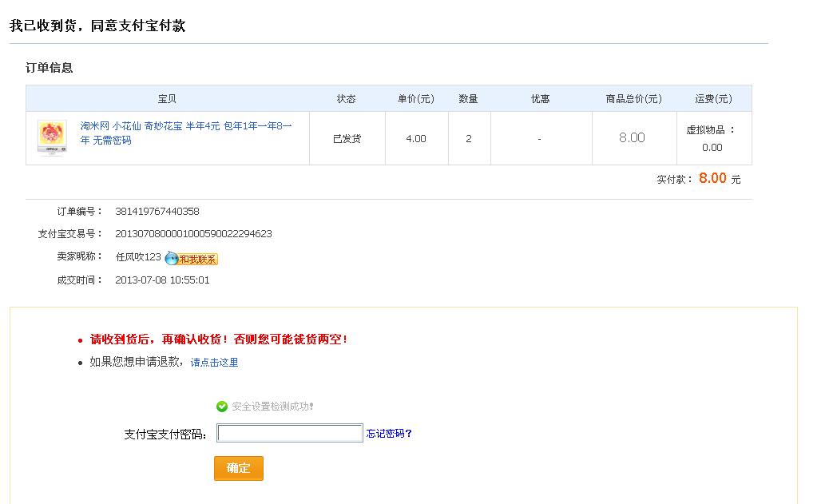Click the 已发货 status cell
Screen dimensions: 833x504
click(x=347, y=139)
